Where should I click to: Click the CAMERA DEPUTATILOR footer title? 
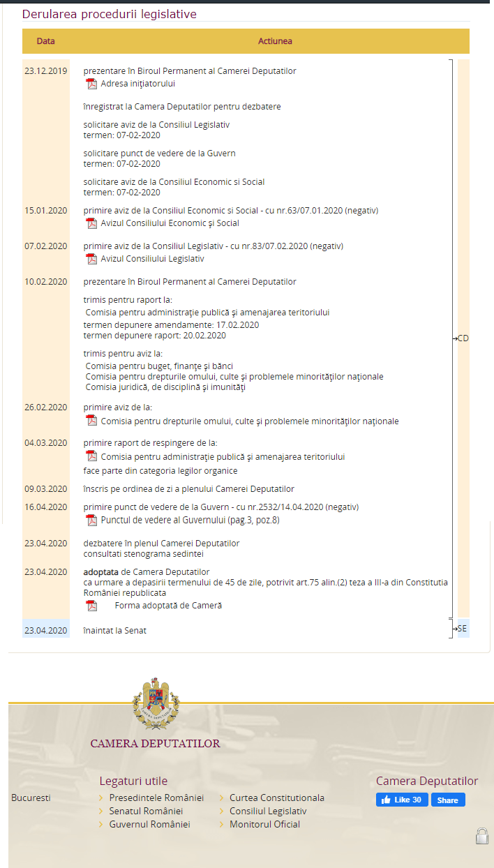[155, 744]
